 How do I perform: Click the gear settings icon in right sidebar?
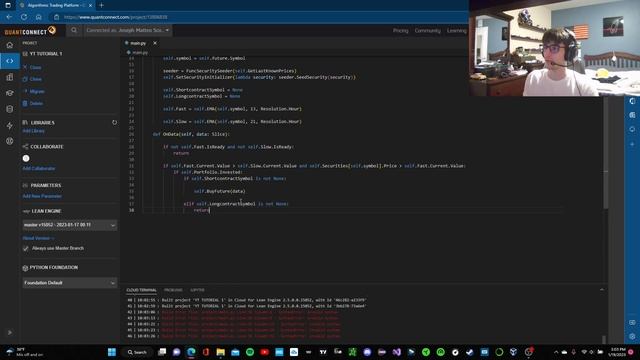632,336
